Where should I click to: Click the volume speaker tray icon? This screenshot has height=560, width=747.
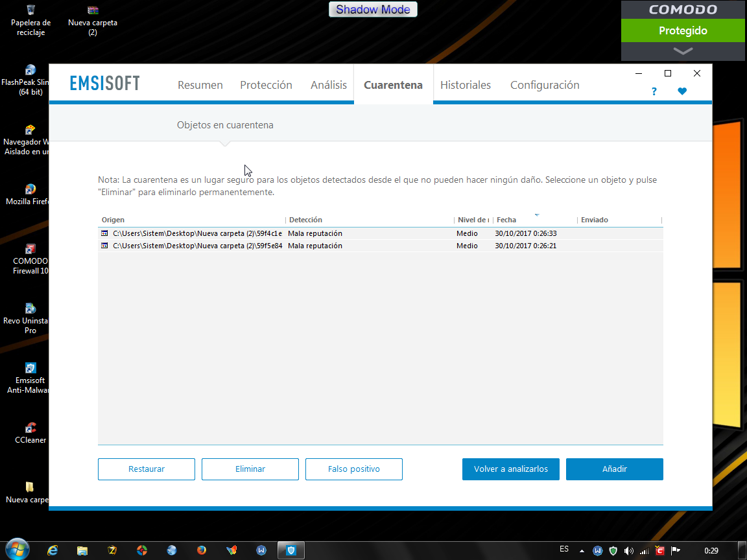[629, 551]
